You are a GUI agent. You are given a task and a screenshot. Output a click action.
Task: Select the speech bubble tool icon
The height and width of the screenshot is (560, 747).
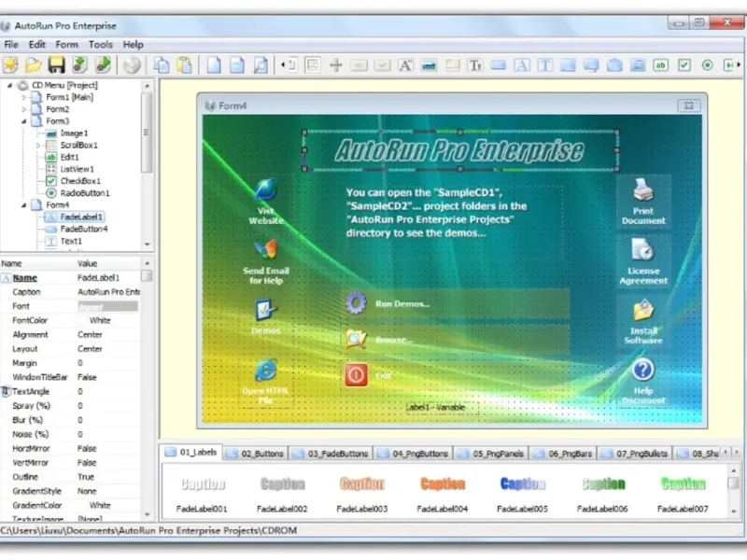591,65
